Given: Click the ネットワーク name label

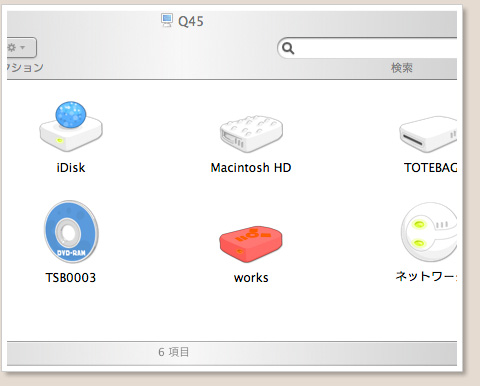Looking at the screenshot, I should 426,276.
